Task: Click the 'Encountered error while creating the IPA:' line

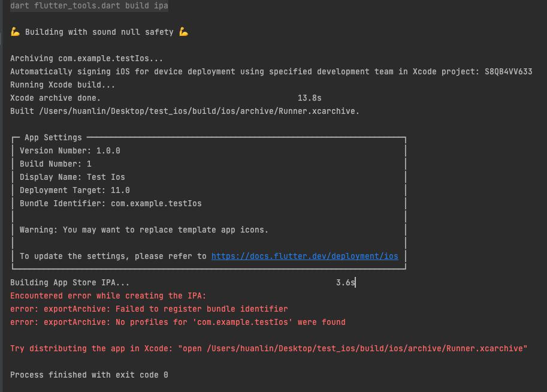Action: [x=108, y=296]
